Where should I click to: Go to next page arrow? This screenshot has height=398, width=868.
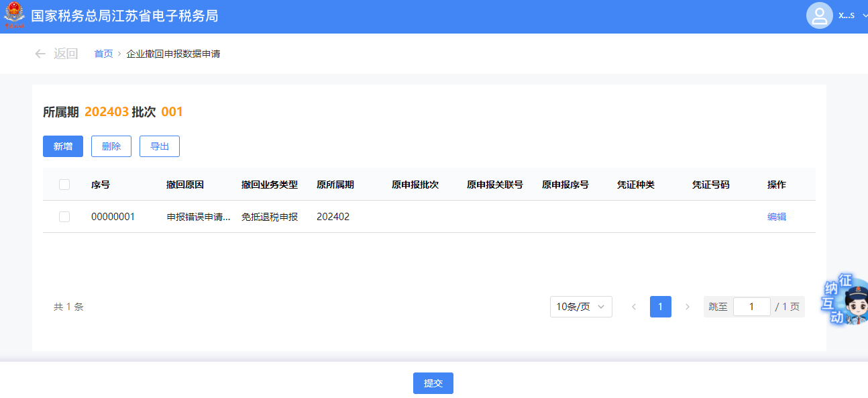click(x=687, y=307)
